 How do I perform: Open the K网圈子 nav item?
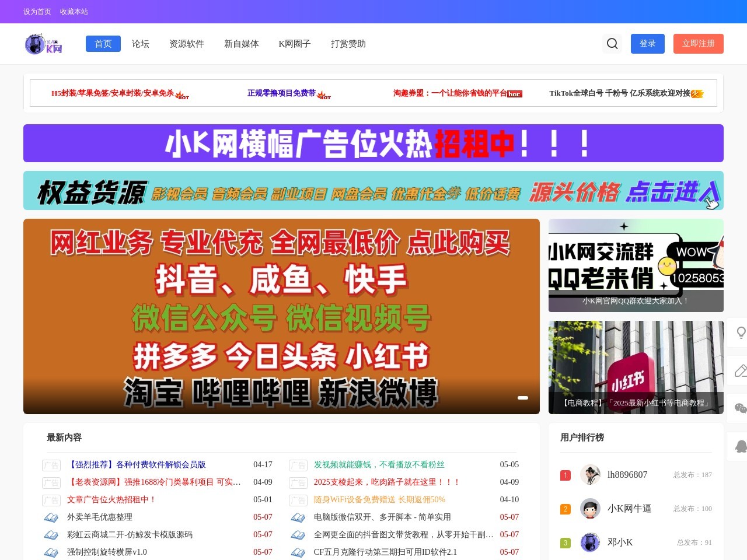pos(295,44)
